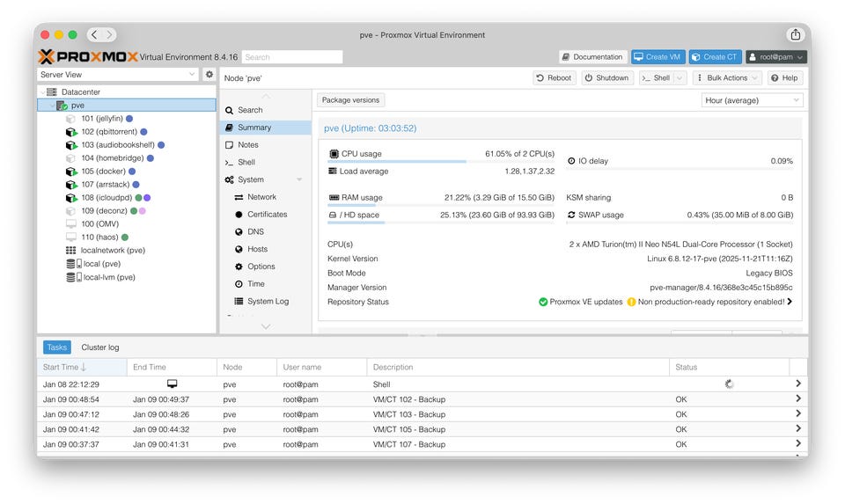Click the localnetwork grid icon
The height and width of the screenshot is (504, 845).
(71, 251)
